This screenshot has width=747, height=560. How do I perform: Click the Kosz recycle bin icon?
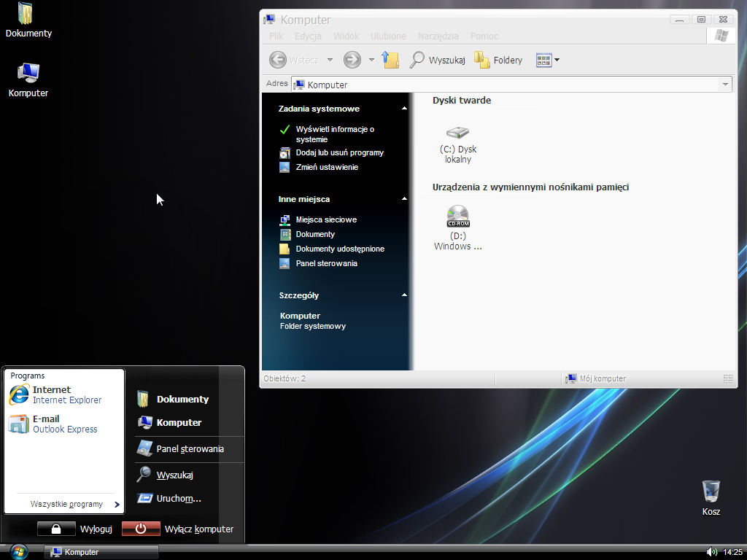pyautogui.click(x=711, y=498)
